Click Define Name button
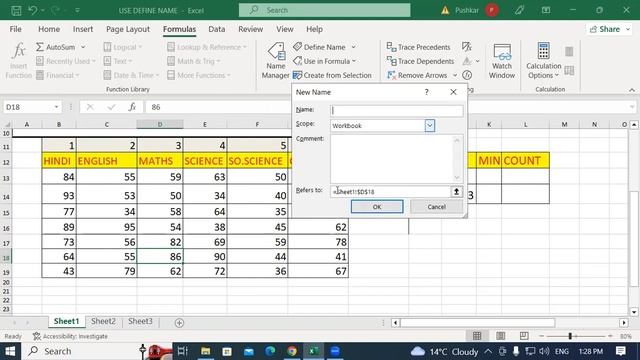This screenshot has height=360, width=640. [x=320, y=47]
